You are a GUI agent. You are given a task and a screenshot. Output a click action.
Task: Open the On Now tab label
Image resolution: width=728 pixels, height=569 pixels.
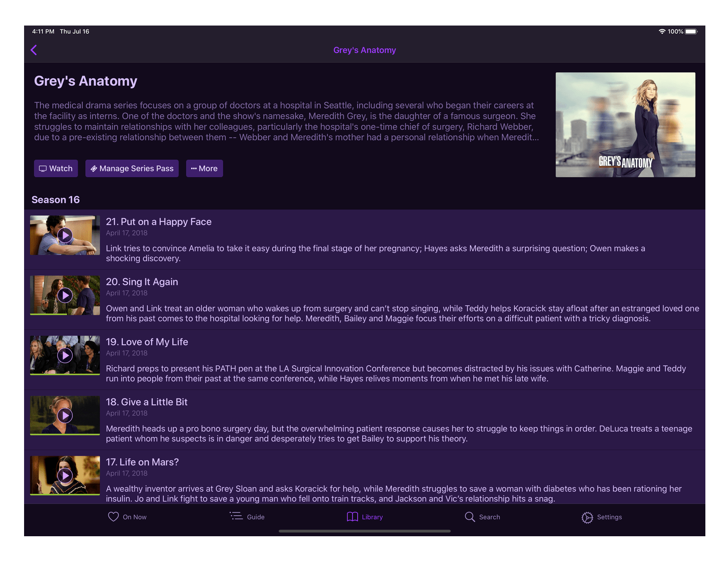pyautogui.click(x=135, y=517)
